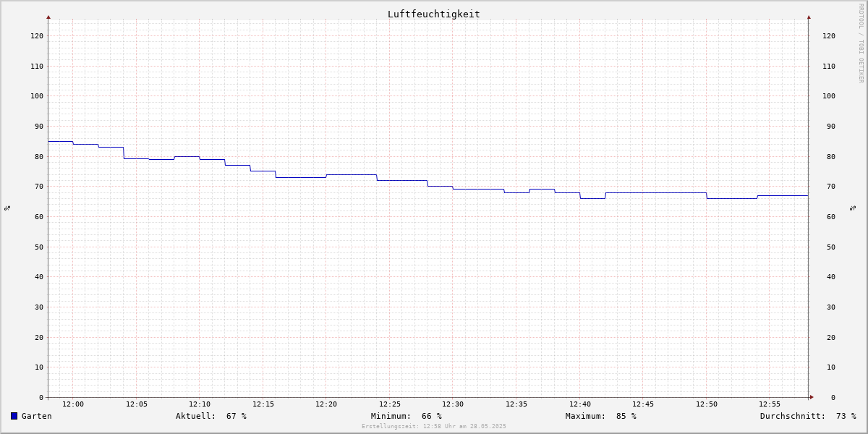This screenshot has width=868, height=434.
Task: Click the left axis 120 label
Action: point(37,35)
